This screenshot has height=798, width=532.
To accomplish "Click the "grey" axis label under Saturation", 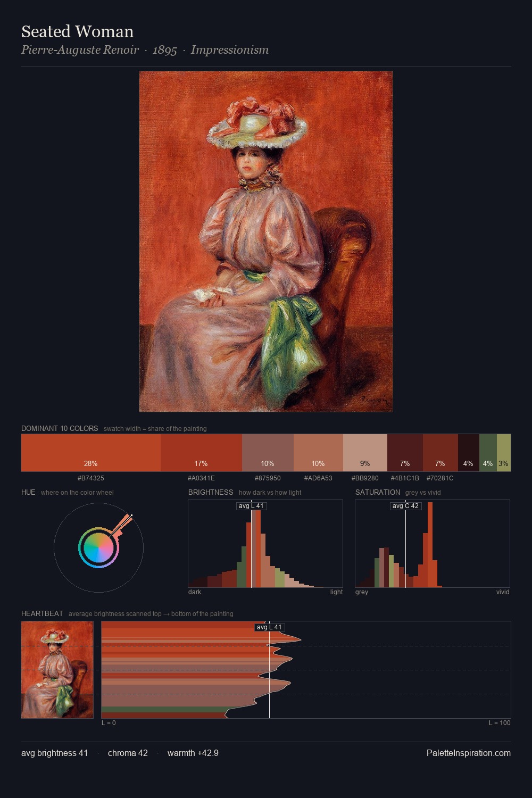I will 362,592.
